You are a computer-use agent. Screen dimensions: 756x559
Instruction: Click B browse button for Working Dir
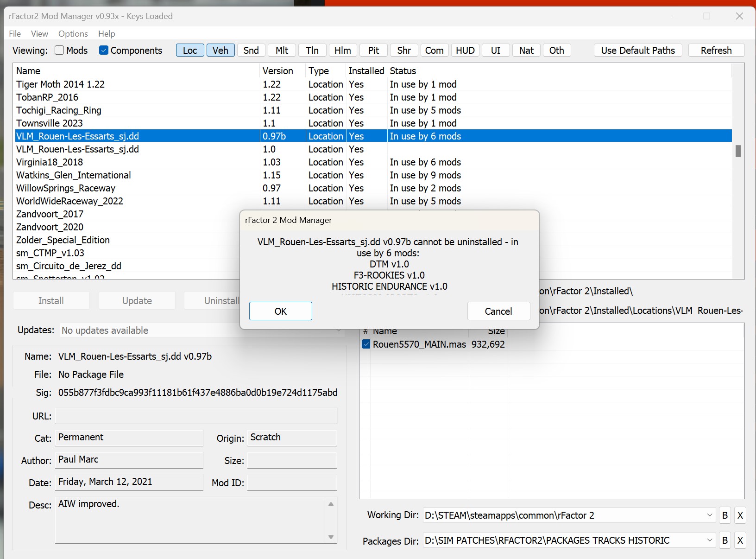[725, 515]
